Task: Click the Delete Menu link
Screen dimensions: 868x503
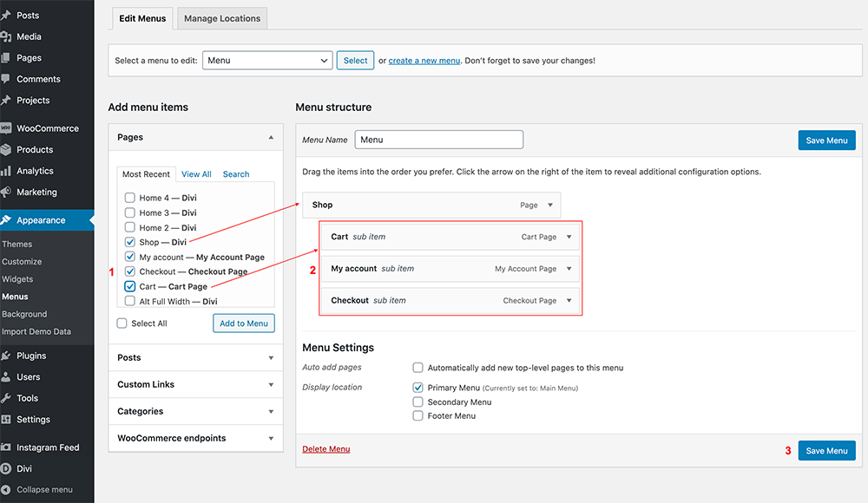Action: point(326,448)
